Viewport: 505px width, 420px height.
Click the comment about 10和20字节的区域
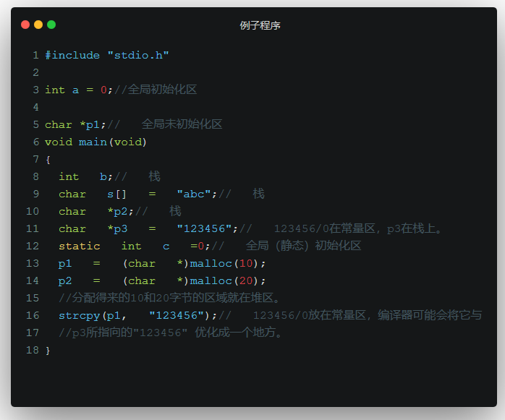tap(169, 298)
